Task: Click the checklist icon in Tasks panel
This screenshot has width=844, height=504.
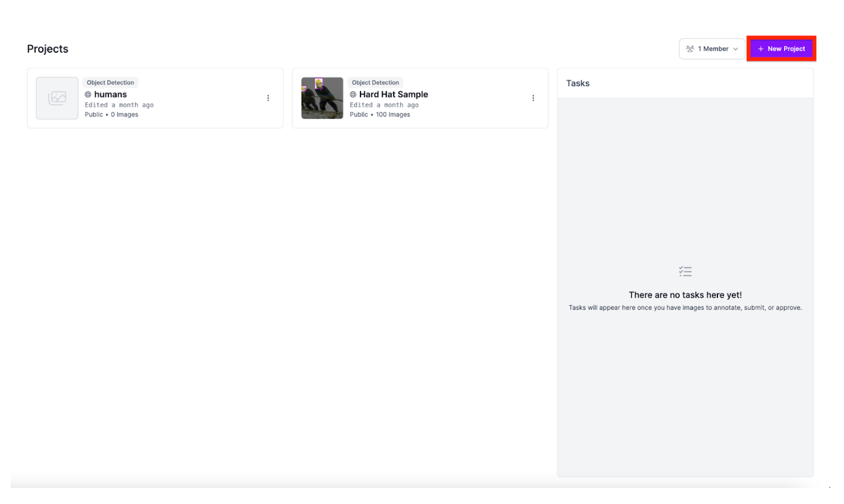Action: (x=685, y=271)
